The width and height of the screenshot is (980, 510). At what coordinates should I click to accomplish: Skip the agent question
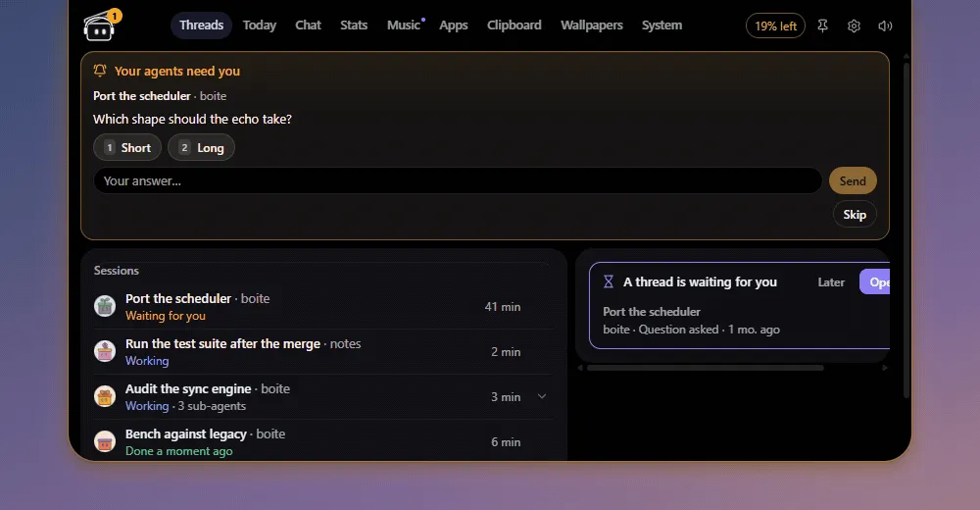[x=855, y=215]
